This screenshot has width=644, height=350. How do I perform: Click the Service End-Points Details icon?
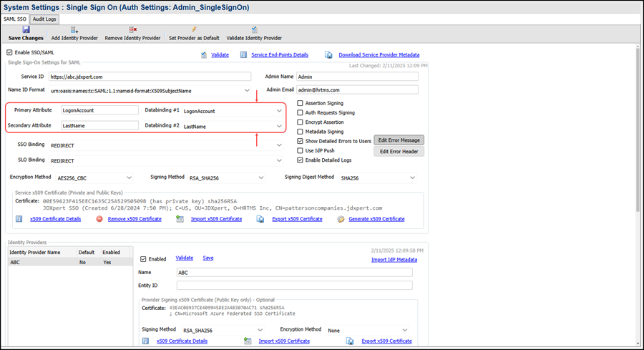pyautogui.click(x=244, y=54)
